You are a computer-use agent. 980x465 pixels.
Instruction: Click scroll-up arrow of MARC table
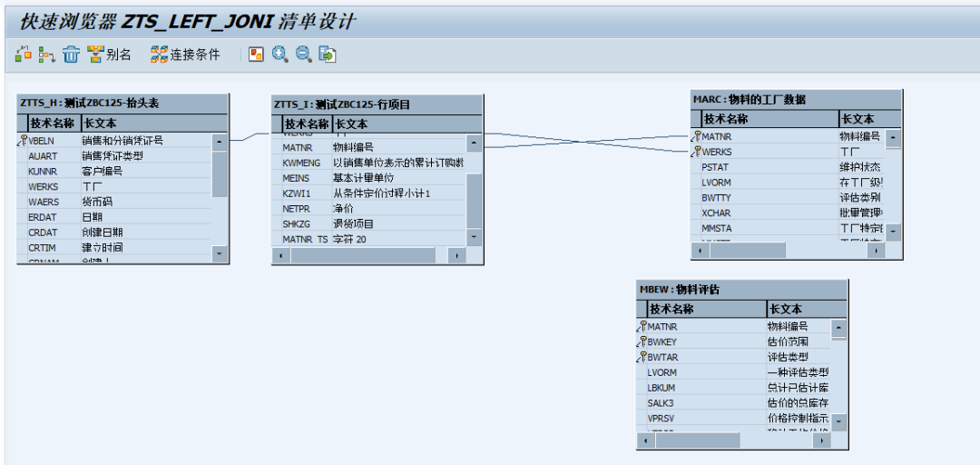(x=893, y=138)
